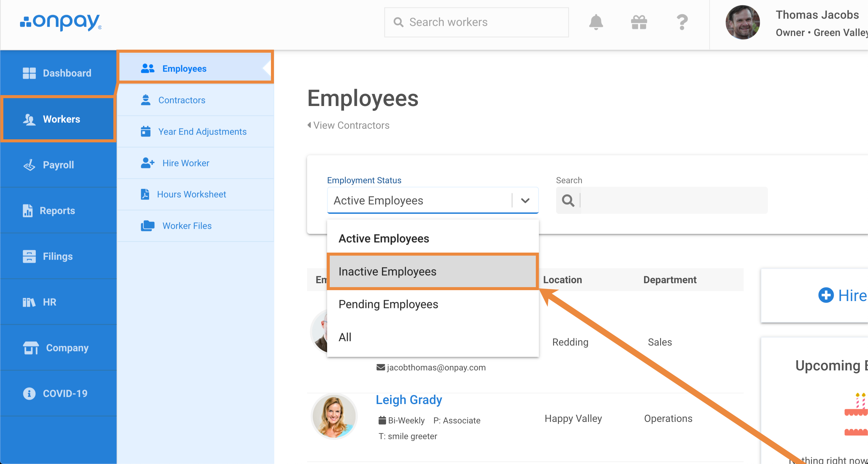This screenshot has width=868, height=464.
Task: Open Leigh Grady's profile link
Action: pos(409,400)
